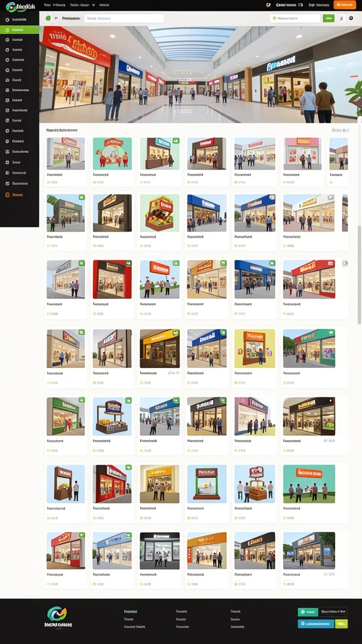Focus the main search input field

click(x=124, y=18)
